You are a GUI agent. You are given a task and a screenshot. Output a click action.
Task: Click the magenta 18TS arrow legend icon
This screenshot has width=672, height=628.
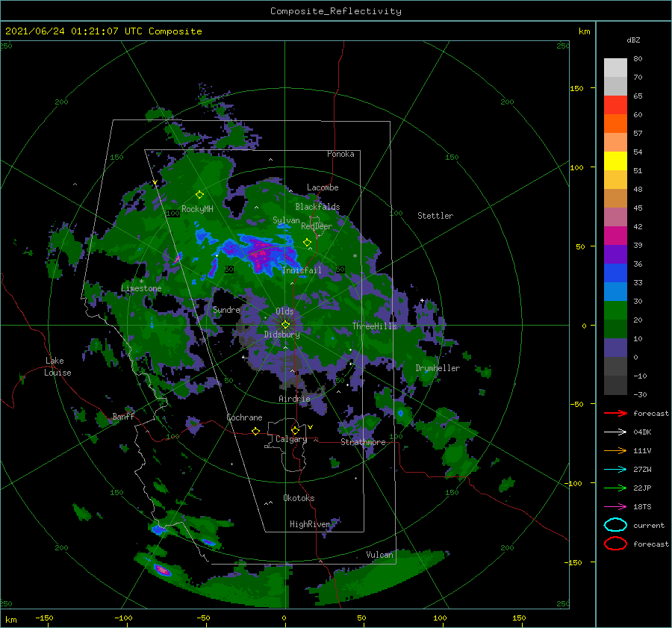pyautogui.click(x=615, y=507)
